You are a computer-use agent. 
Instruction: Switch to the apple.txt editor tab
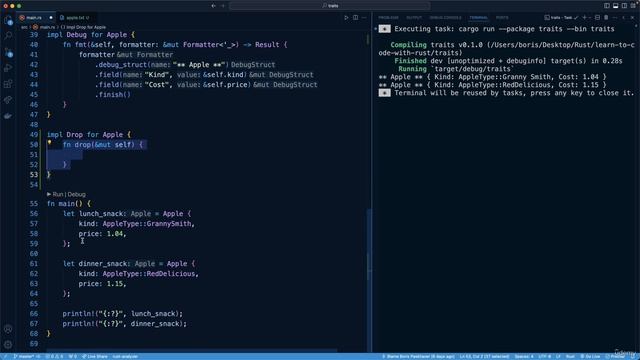75,18
